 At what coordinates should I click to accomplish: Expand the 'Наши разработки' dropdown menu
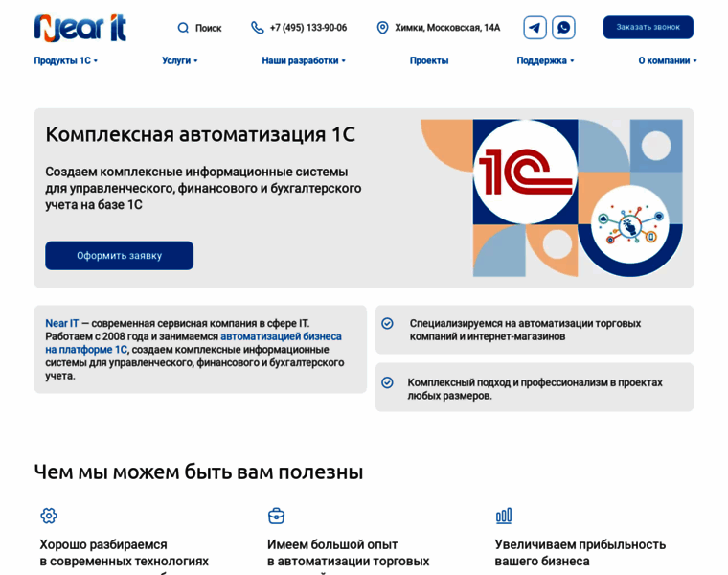click(304, 60)
